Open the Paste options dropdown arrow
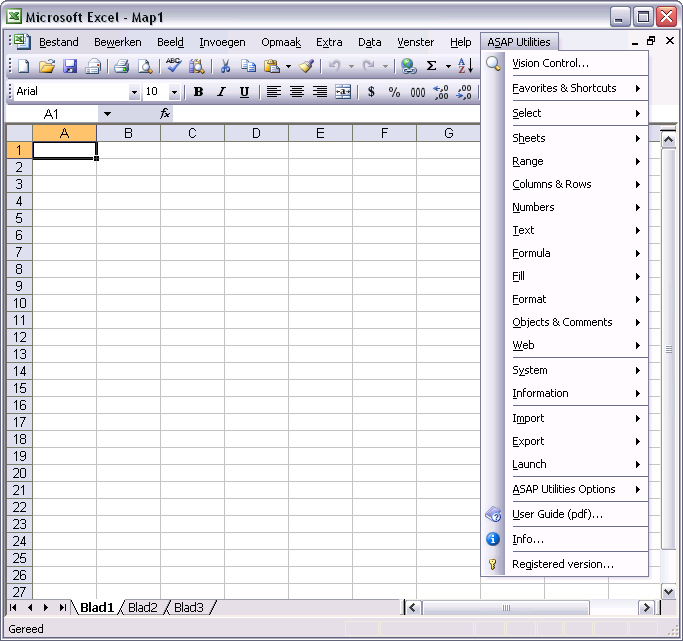The width and height of the screenshot is (683, 641). [x=288, y=67]
